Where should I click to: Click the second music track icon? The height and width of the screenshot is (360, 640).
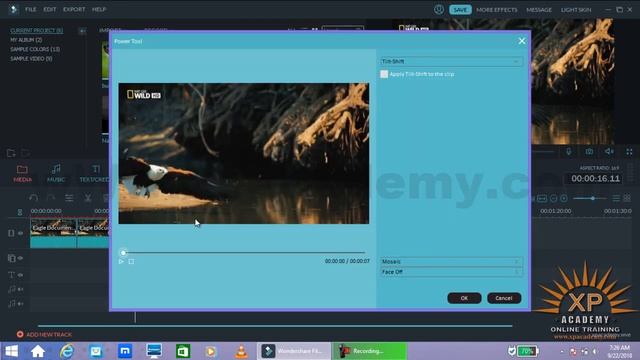[x=11, y=303]
